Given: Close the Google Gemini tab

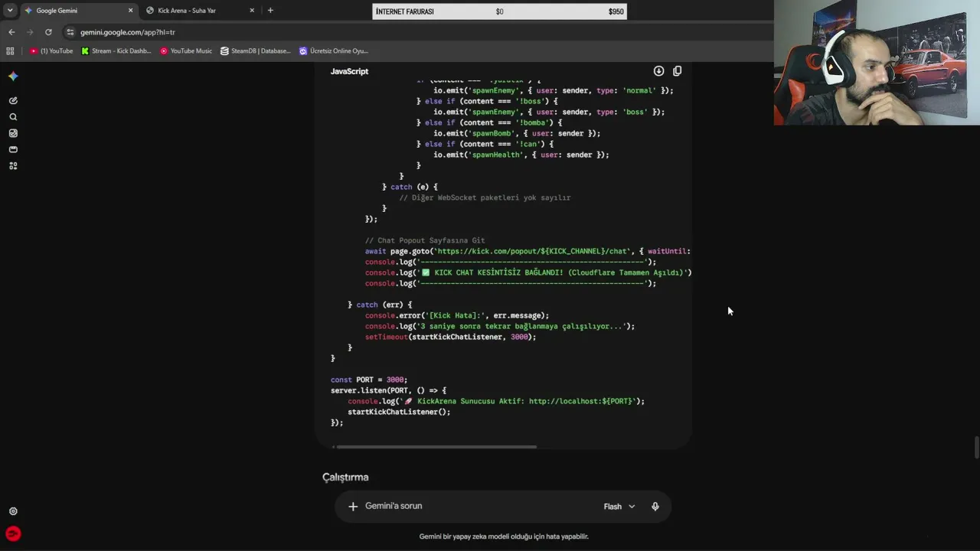Looking at the screenshot, I should 130,11.
